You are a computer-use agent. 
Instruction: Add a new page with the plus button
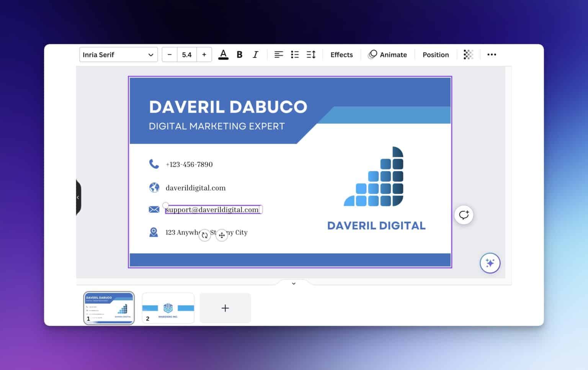coord(225,308)
